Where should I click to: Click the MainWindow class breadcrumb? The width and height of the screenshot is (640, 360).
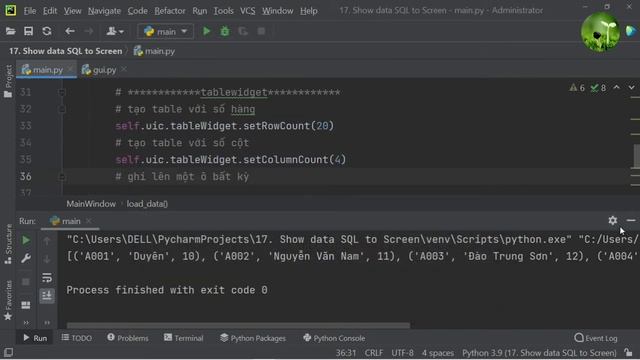click(x=91, y=204)
